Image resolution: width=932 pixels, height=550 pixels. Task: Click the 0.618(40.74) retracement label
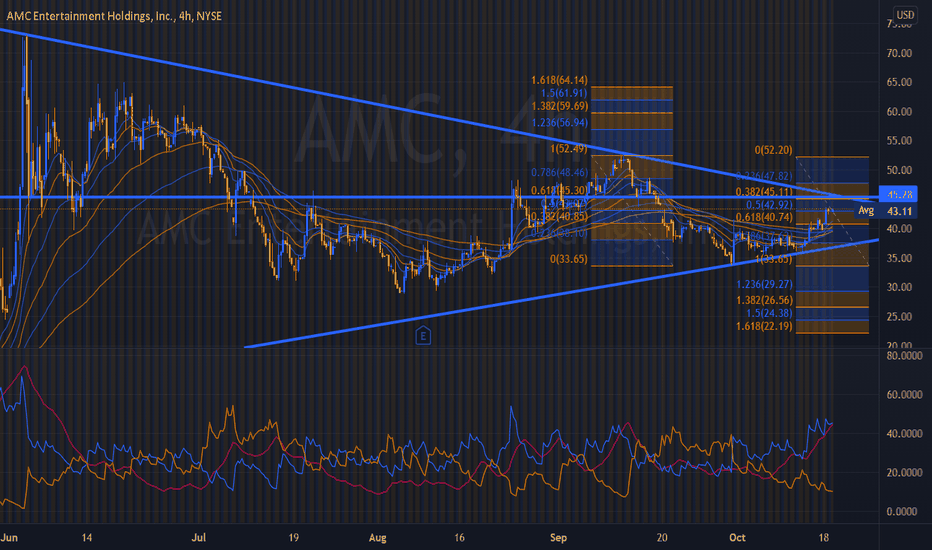(764, 218)
